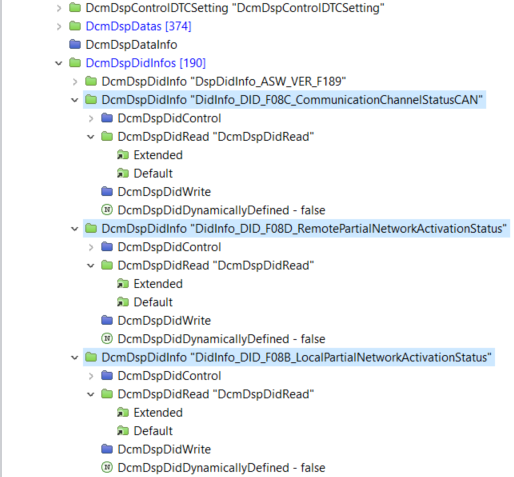This screenshot has height=477, width=514.
Task: Collapse DidInfo_DID_F08C_CommunicationChannelStatusCAN node
Action: (75, 100)
